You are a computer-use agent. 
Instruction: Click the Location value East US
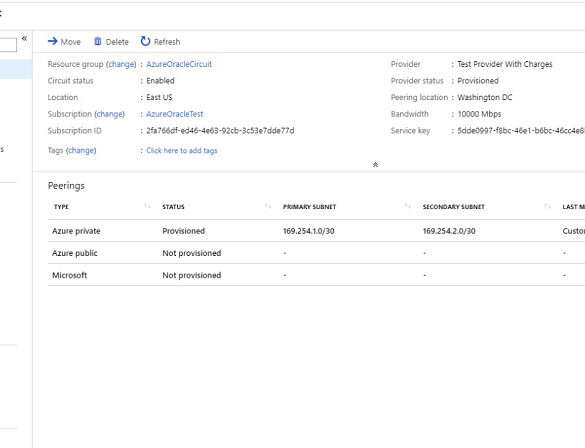pyautogui.click(x=159, y=97)
